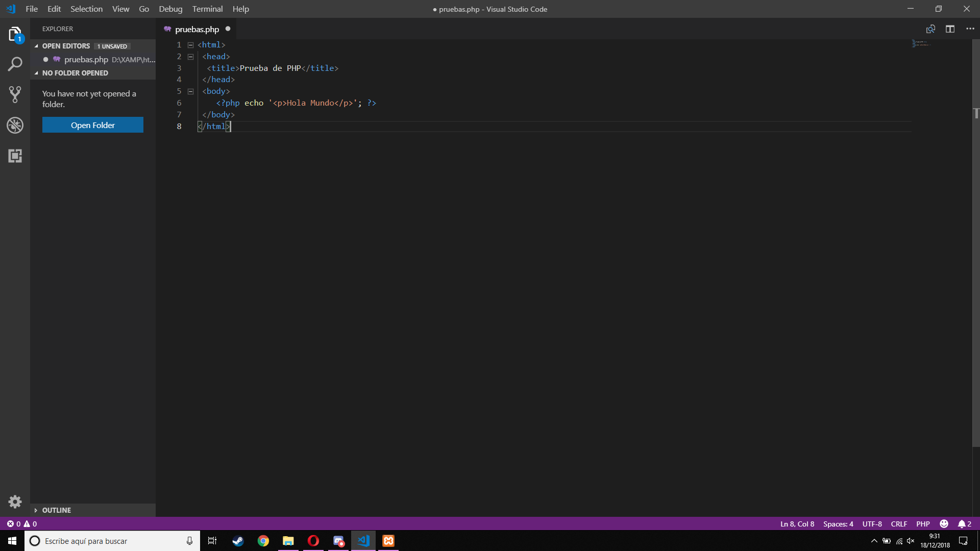Screen dimensions: 980x551
Task: Open the Source Control view
Action: point(15,94)
